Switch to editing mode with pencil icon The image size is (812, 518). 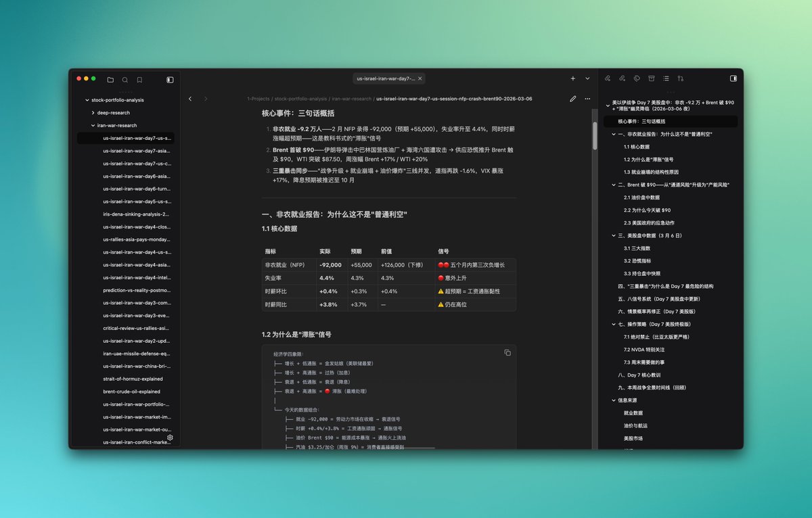tap(572, 99)
